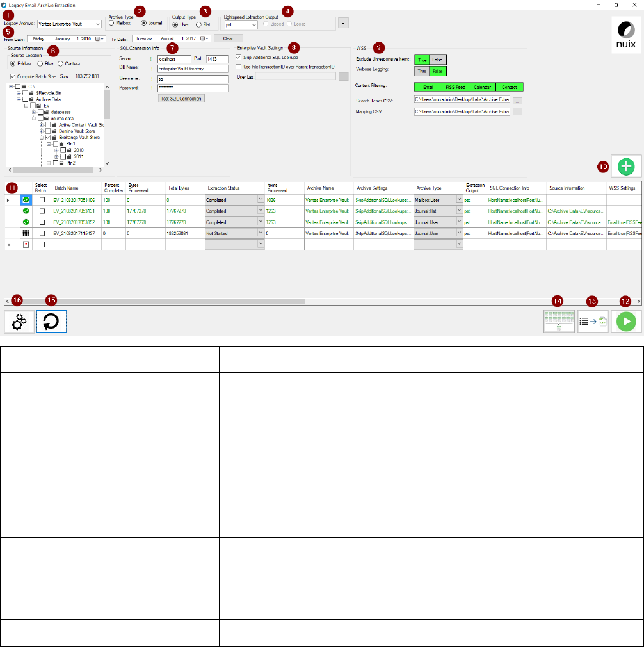Viewport: 644px width, 647px height.
Task: Expand the 2011 folder node
Action: tap(56, 157)
